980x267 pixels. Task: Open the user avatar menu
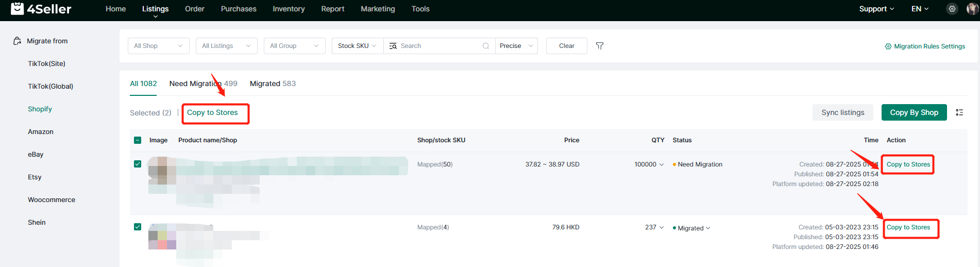point(972,9)
